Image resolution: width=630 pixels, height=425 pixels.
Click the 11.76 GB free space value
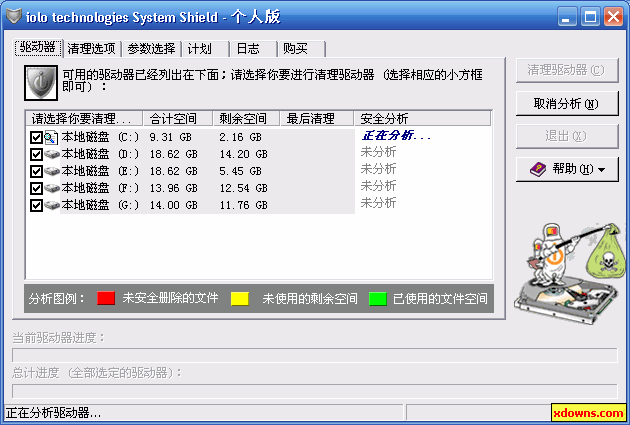tap(243, 205)
